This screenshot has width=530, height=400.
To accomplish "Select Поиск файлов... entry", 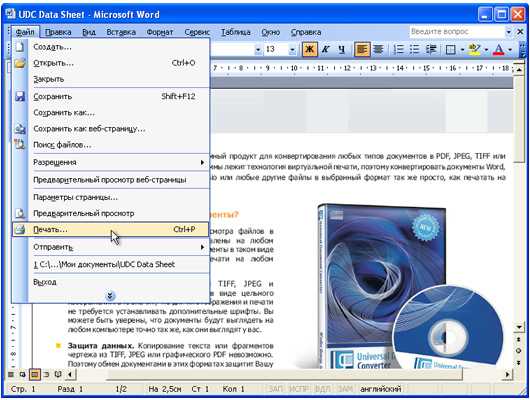I will tap(111, 145).
